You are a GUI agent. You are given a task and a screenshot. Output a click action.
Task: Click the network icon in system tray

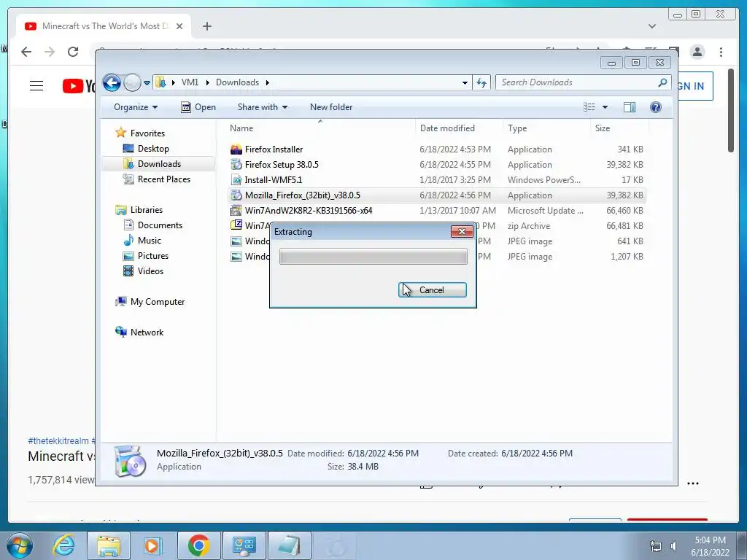pyautogui.click(x=656, y=545)
